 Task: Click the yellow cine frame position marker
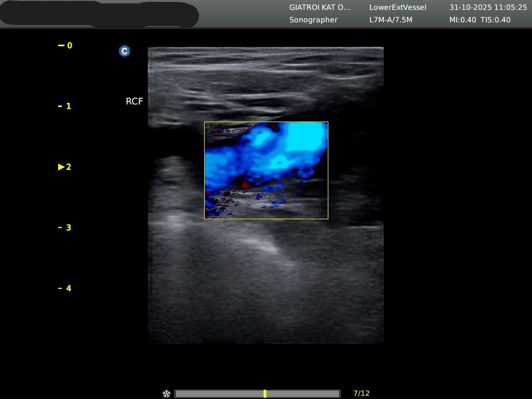tap(265, 394)
